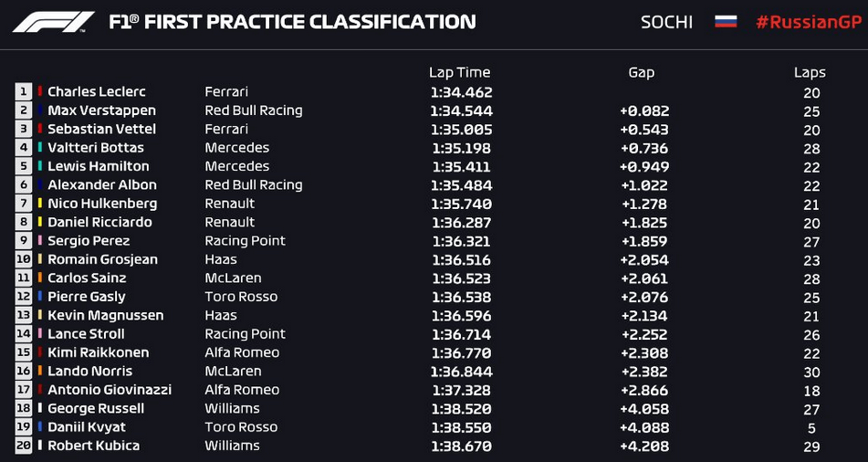The height and width of the screenshot is (462, 868).
Task: Click orange team color bar beside Lando Norris
Action: pos(40,371)
